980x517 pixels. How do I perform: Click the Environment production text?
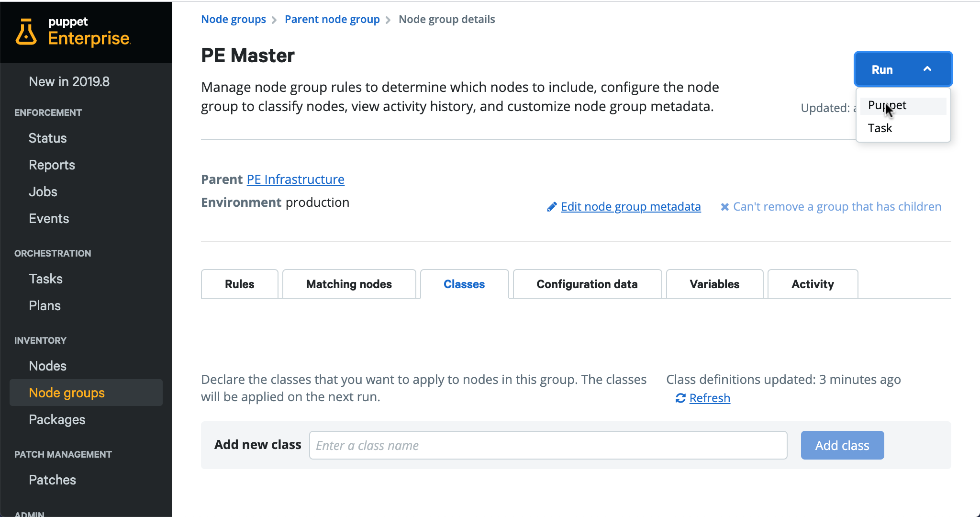pos(275,202)
